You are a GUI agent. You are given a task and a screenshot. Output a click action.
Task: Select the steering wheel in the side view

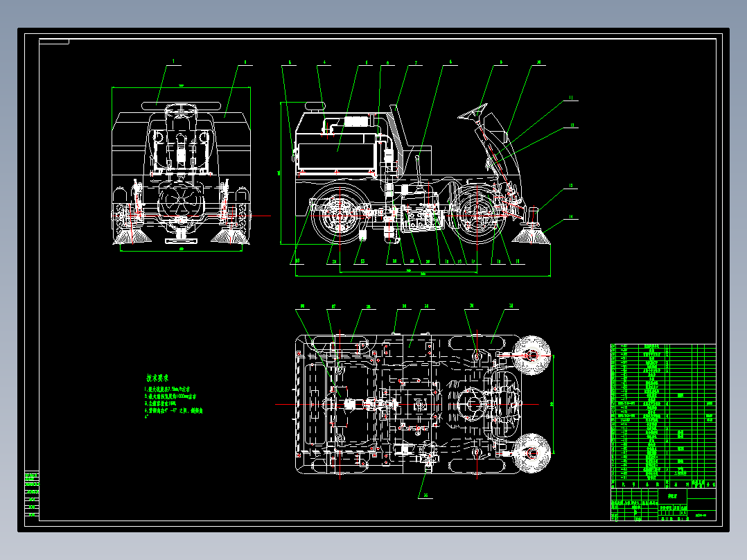point(473,112)
